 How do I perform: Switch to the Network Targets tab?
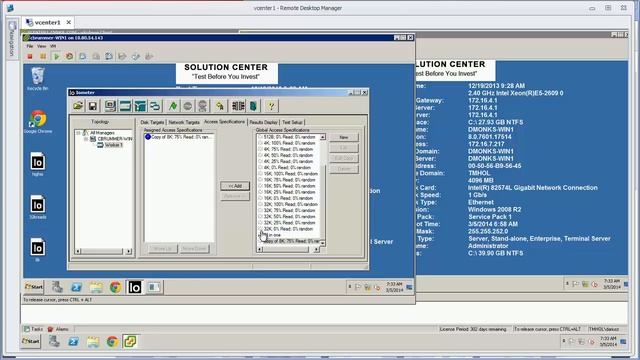(x=184, y=122)
